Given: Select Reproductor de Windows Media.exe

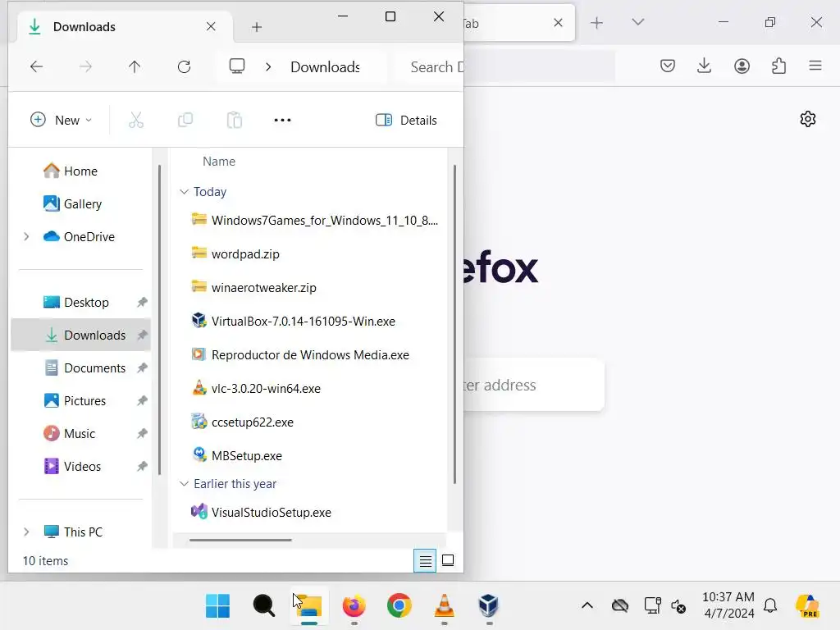Looking at the screenshot, I should [x=300, y=354].
